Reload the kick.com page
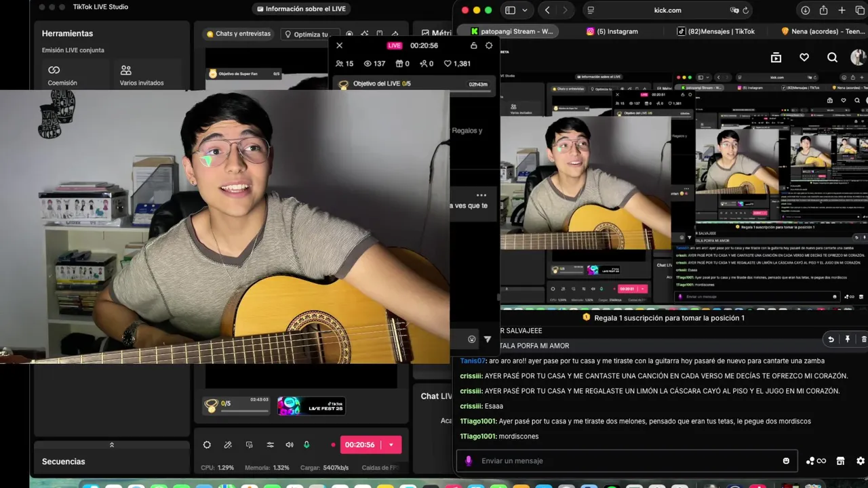Screen dimensions: 868x488 [x=746, y=10]
